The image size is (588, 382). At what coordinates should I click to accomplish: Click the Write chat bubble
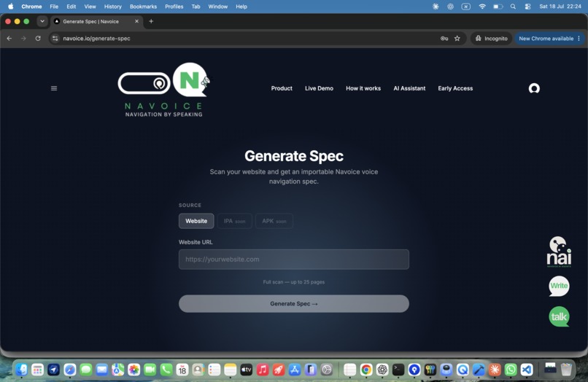pyautogui.click(x=559, y=286)
